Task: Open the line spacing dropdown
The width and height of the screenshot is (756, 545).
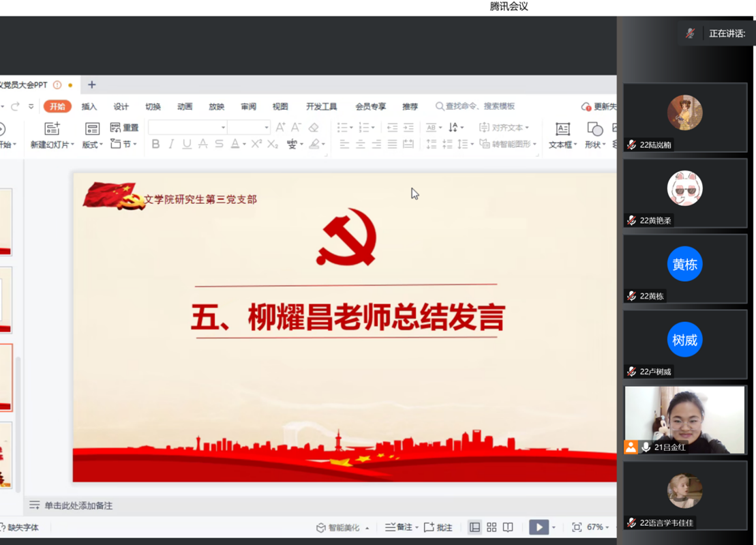Action: (466, 144)
